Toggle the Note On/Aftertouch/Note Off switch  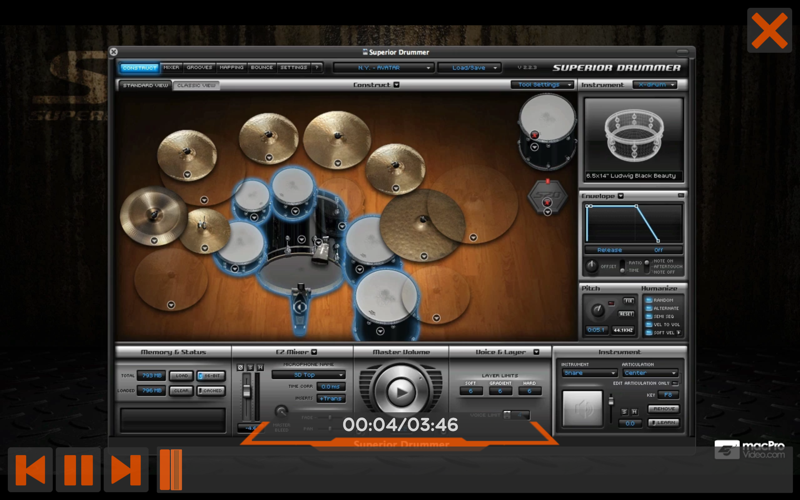[x=647, y=266]
